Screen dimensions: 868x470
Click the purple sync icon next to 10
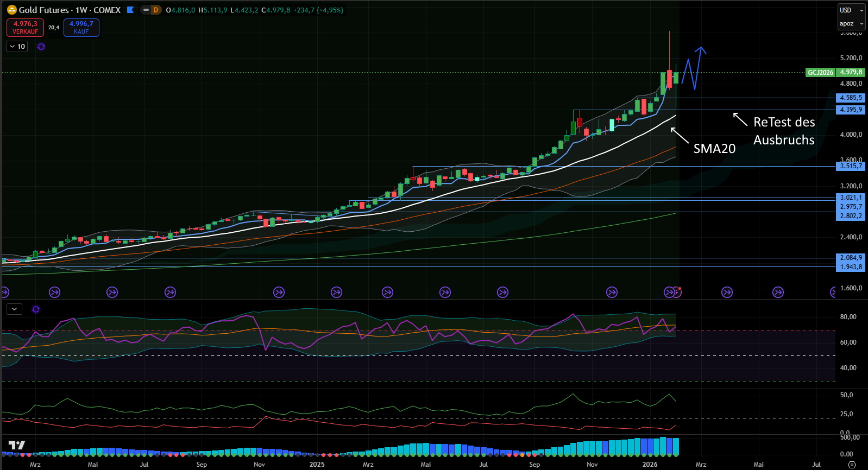(x=41, y=47)
